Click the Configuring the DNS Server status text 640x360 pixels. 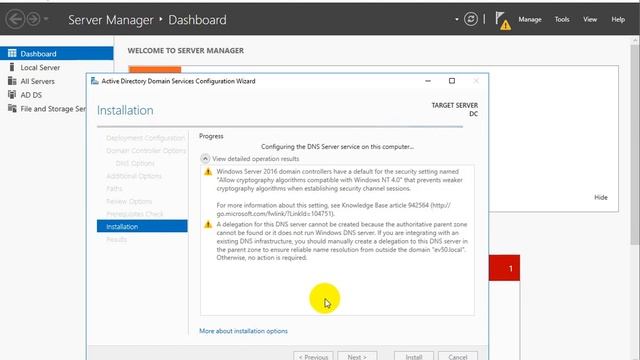pos(337,147)
